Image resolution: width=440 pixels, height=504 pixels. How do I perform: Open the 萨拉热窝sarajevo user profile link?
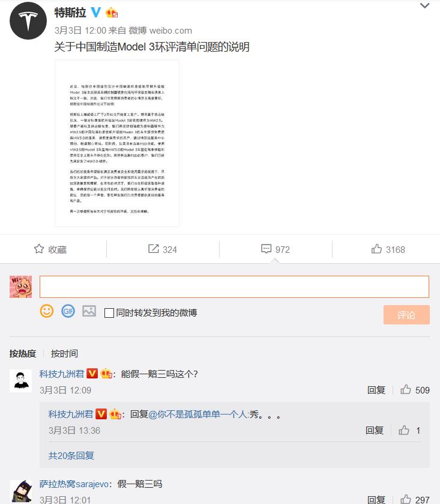[x=74, y=484]
